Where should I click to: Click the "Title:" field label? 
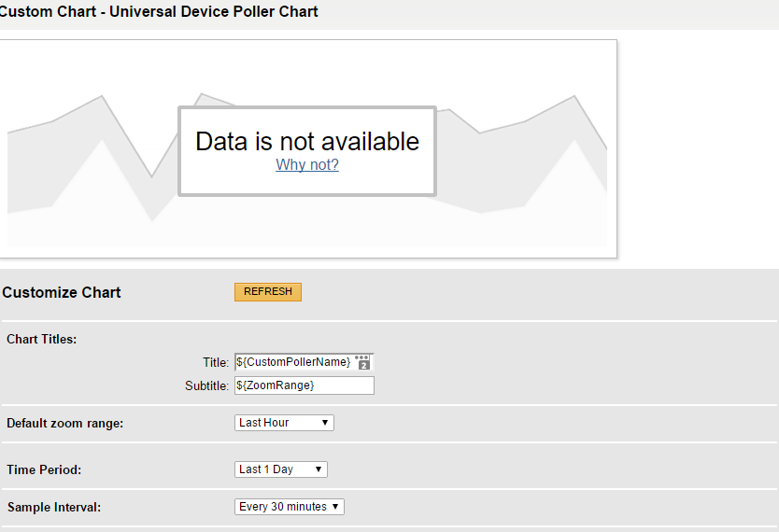pyautogui.click(x=216, y=363)
